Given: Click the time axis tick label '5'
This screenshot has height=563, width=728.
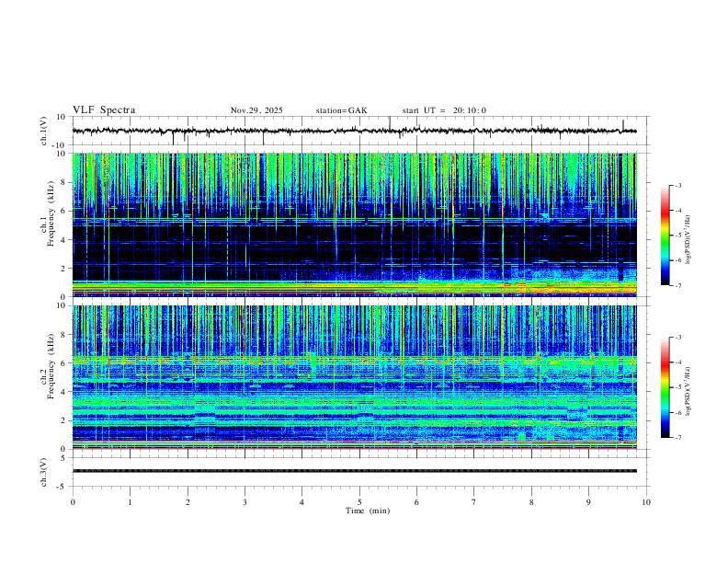Looking at the screenshot, I should (359, 502).
